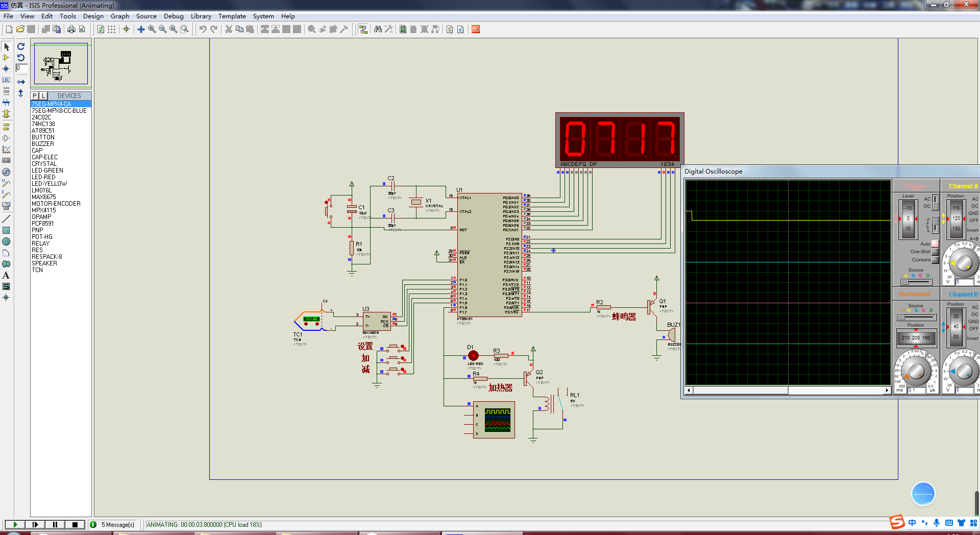Toggle the Auto trigger button
The image size is (980, 535).
pos(935,244)
